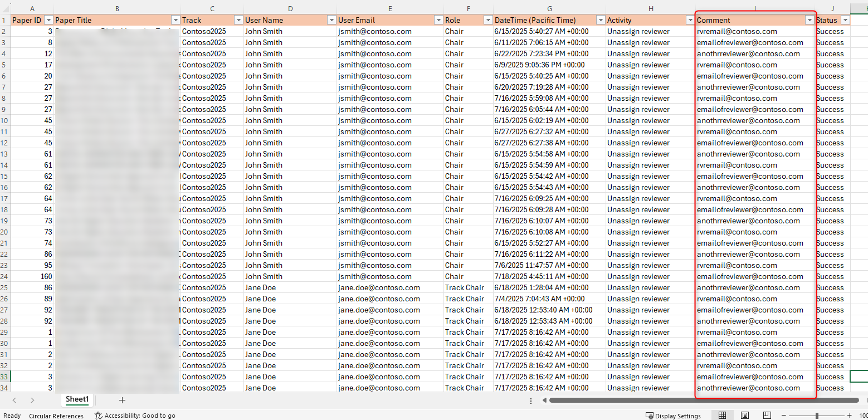
Task: Open the Status column filter dropdown
Action: pos(846,19)
